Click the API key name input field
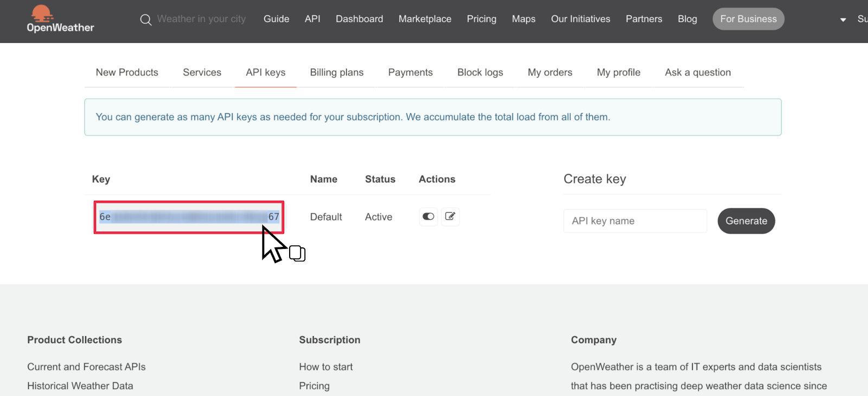 click(x=635, y=221)
